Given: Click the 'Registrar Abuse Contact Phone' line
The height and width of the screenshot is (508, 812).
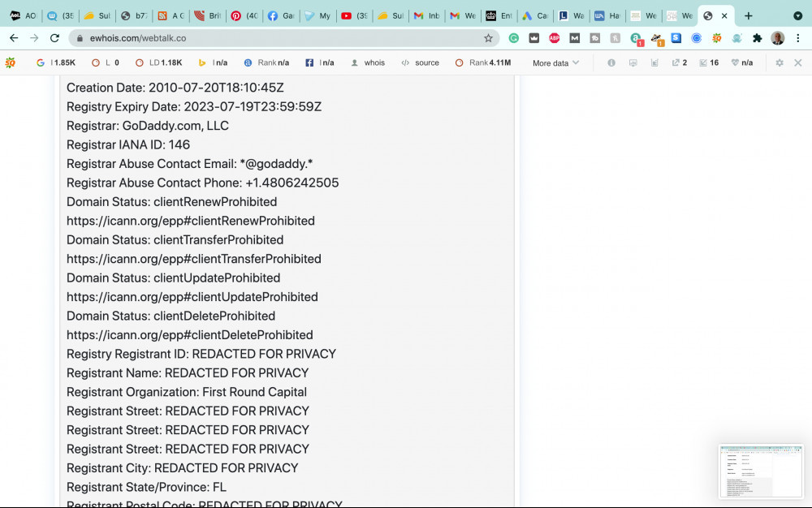Looking at the screenshot, I should pos(202,183).
